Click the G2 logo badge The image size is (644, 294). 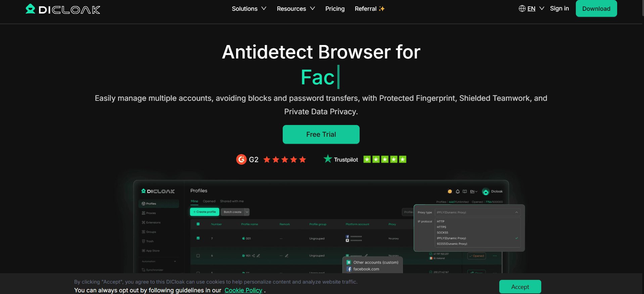point(241,159)
